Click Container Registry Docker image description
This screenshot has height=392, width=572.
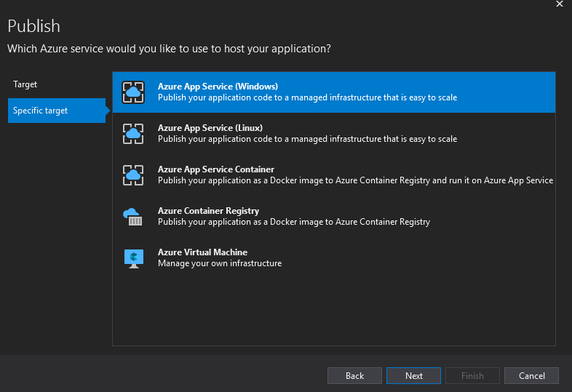tap(293, 222)
